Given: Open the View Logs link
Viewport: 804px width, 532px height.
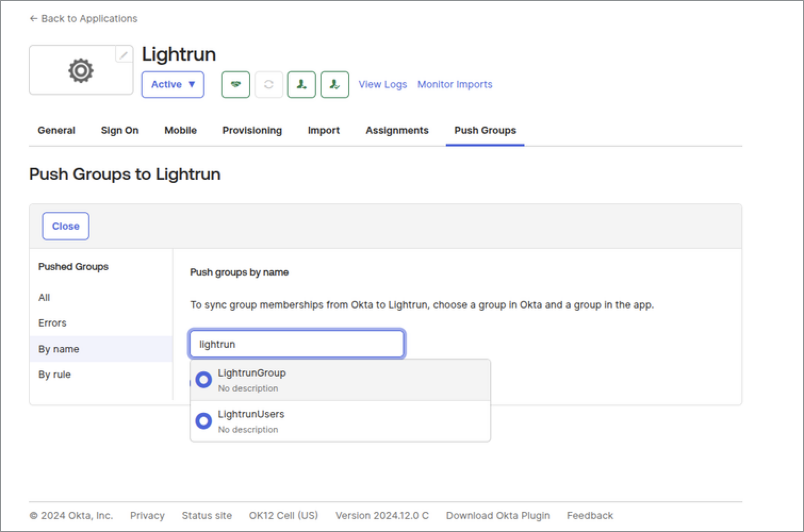Looking at the screenshot, I should coord(382,85).
